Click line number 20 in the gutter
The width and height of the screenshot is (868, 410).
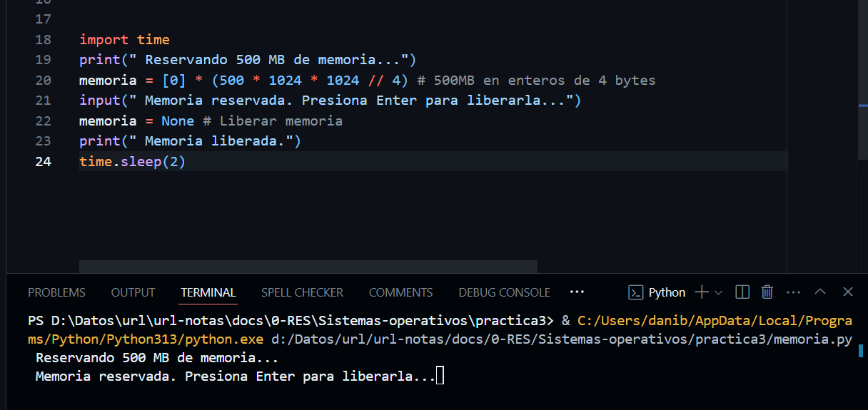tap(43, 81)
